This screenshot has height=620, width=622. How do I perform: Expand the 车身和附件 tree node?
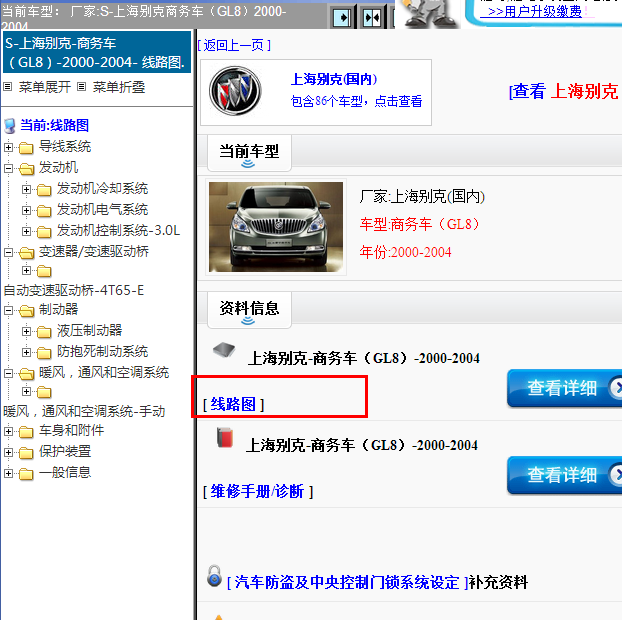[x=8, y=431]
